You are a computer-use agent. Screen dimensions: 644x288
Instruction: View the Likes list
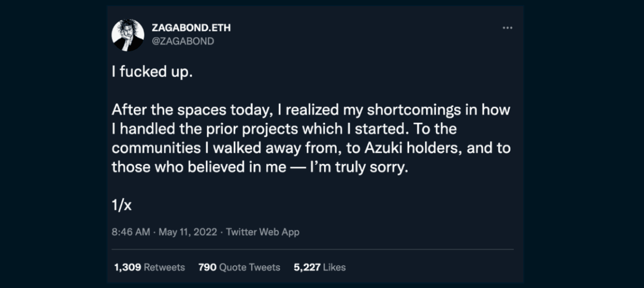click(334, 267)
